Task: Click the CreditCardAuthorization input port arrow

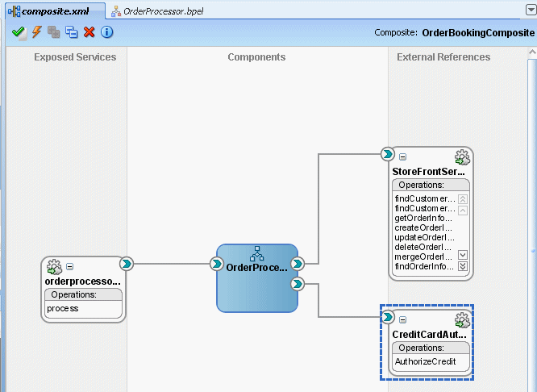Action: (x=387, y=317)
